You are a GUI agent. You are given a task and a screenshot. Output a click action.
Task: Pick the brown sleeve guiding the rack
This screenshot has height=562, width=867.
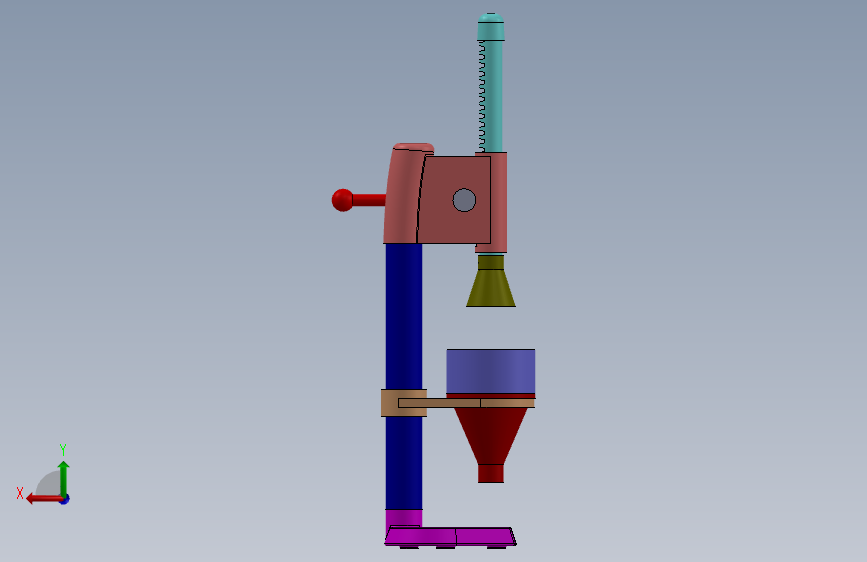click(499, 202)
